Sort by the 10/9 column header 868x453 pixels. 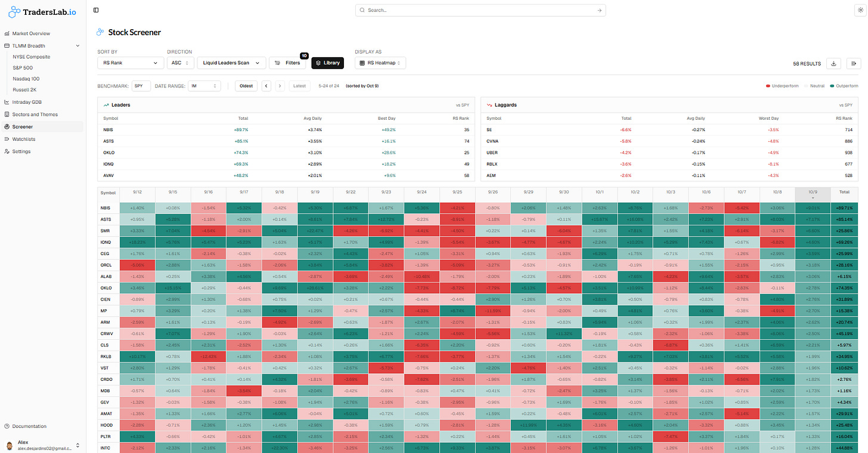pyautogui.click(x=813, y=194)
